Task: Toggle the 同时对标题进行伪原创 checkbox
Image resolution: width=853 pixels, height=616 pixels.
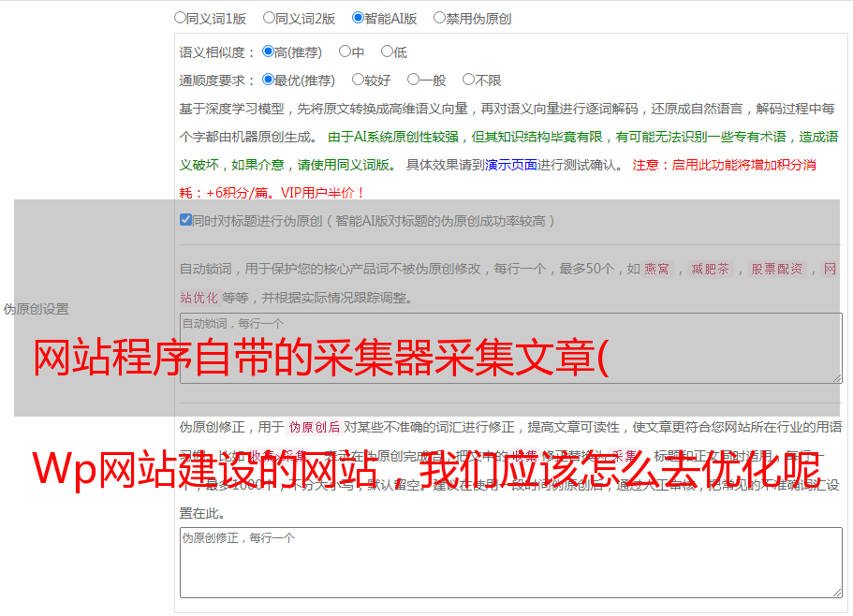Action: coord(185,220)
